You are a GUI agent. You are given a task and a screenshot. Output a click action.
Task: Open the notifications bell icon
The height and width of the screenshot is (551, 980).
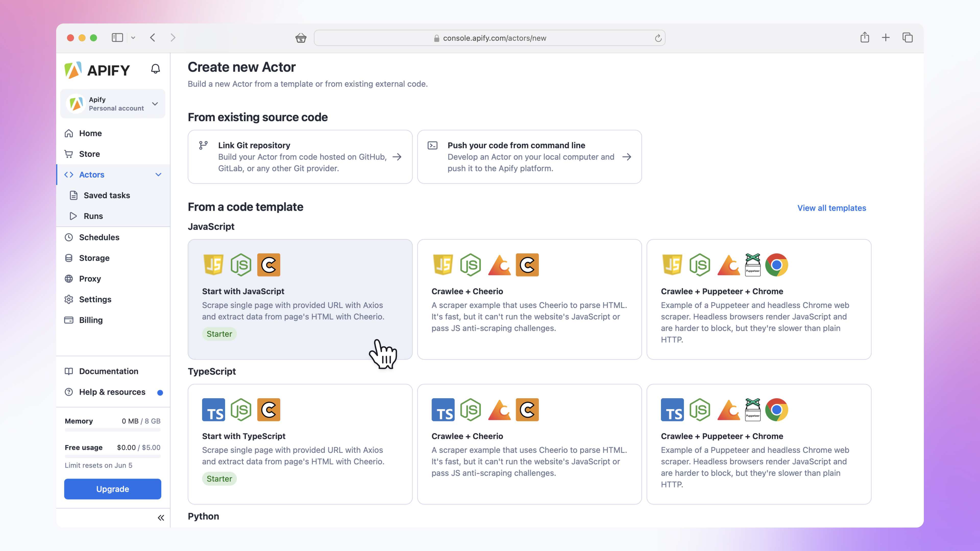pyautogui.click(x=155, y=69)
